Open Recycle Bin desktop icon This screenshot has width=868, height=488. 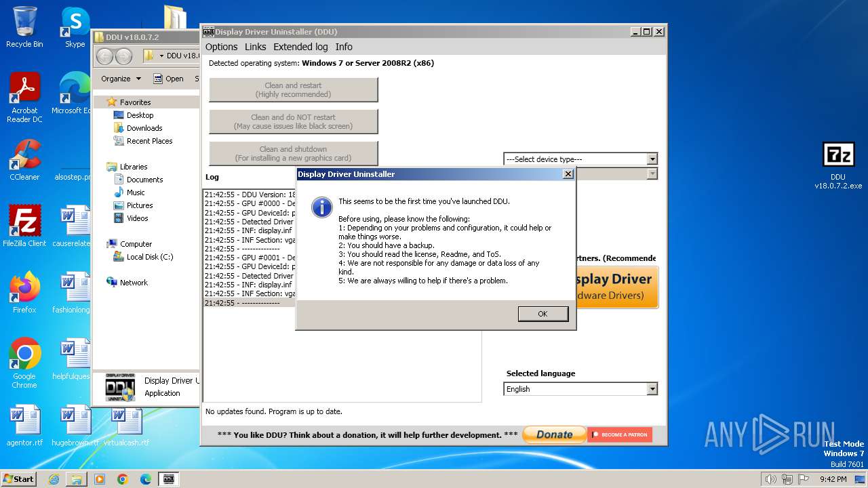click(24, 28)
